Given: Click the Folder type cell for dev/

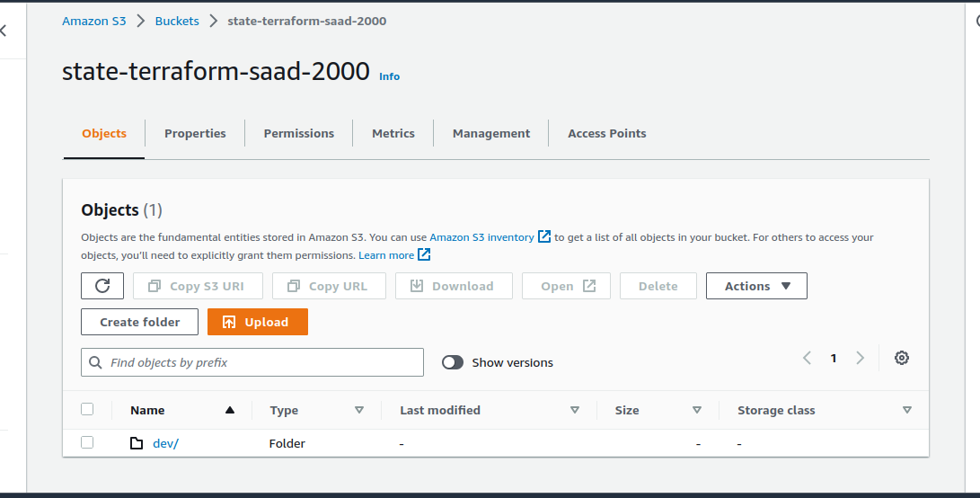Looking at the screenshot, I should pyautogui.click(x=287, y=443).
